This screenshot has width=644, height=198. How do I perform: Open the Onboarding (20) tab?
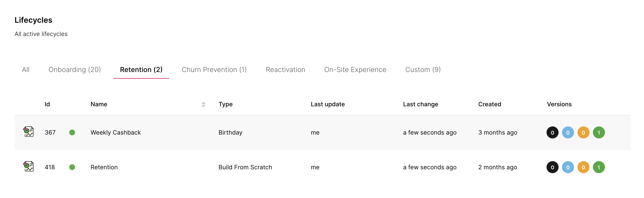coord(74,70)
